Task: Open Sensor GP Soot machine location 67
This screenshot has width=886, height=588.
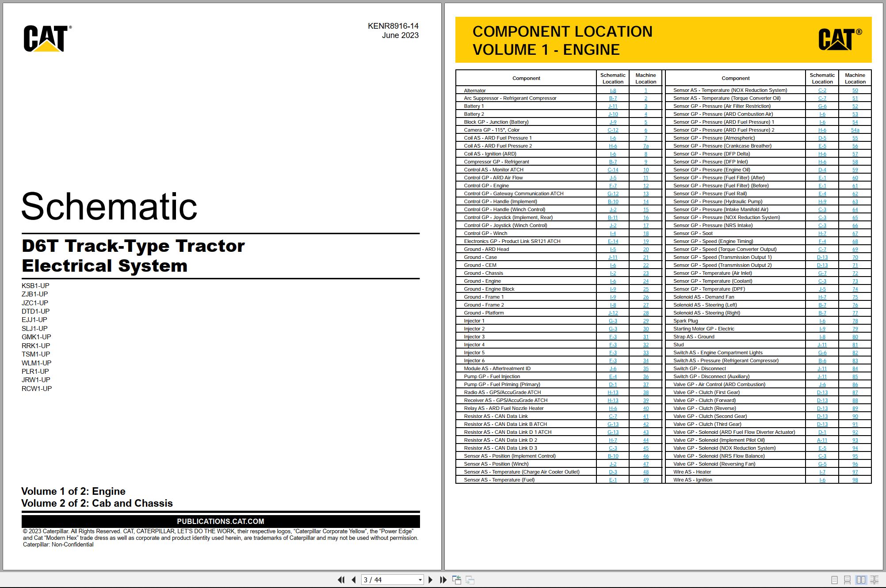Action: [x=855, y=234]
